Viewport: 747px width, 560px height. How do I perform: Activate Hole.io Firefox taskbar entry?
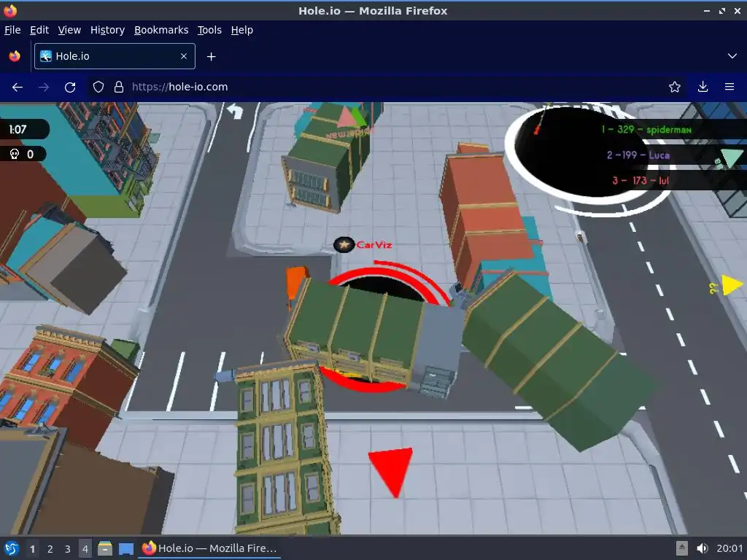click(x=210, y=548)
